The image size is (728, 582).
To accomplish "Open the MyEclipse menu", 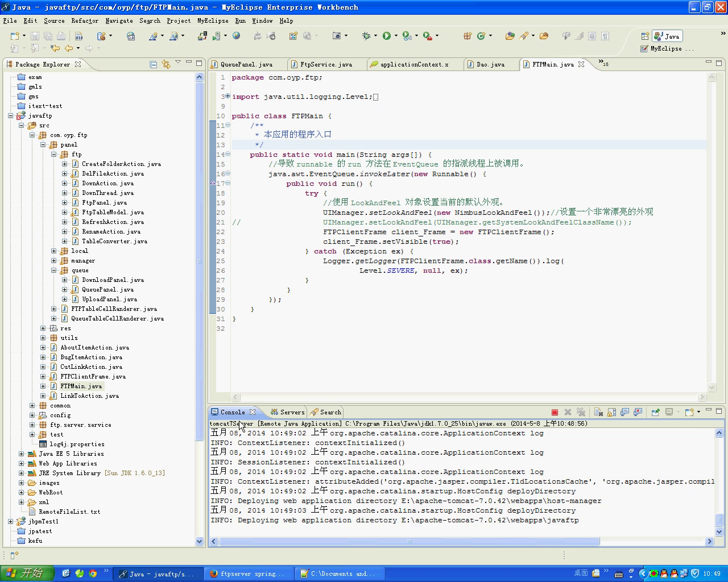I will pyautogui.click(x=213, y=20).
